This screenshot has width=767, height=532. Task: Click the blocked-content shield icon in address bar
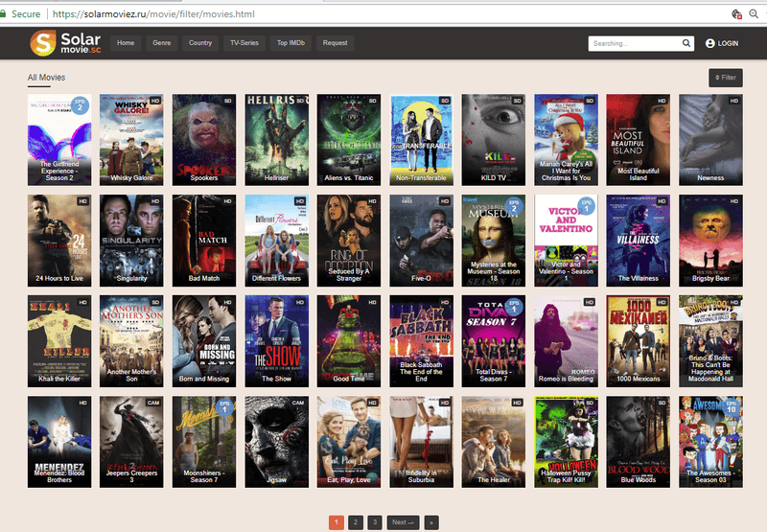pos(735,13)
